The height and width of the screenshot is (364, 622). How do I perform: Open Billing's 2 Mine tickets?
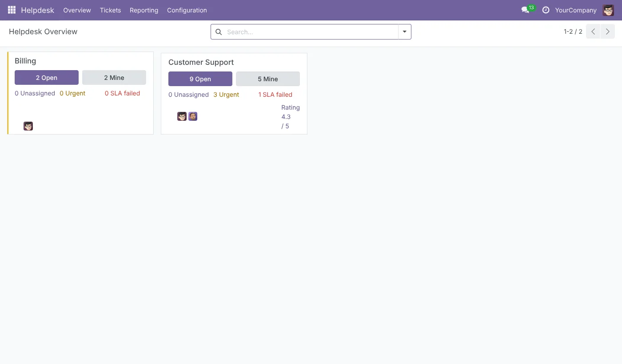(x=114, y=78)
